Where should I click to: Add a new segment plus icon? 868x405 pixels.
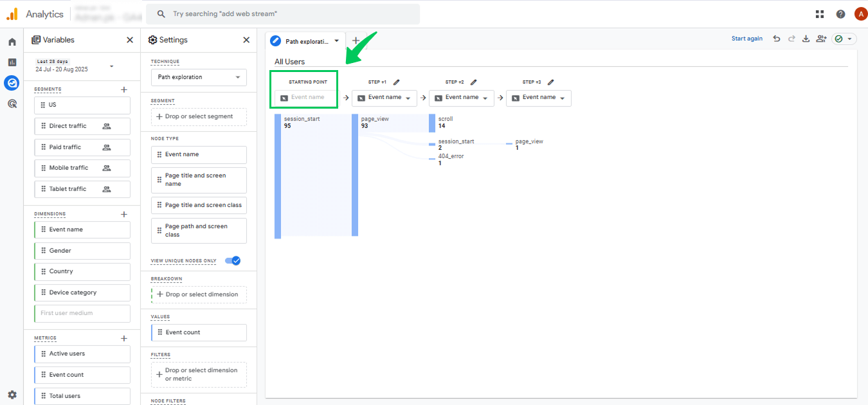tap(124, 89)
